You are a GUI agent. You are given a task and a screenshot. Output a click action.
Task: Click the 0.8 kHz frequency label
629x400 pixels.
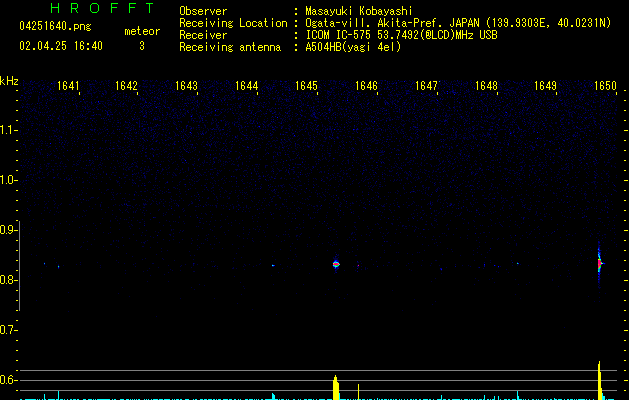[8, 280]
